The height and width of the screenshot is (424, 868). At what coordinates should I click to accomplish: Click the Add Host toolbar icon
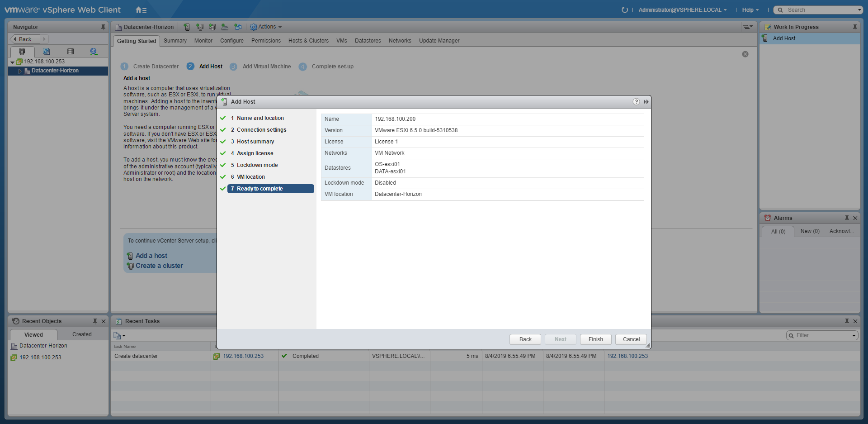click(x=187, y=27)
